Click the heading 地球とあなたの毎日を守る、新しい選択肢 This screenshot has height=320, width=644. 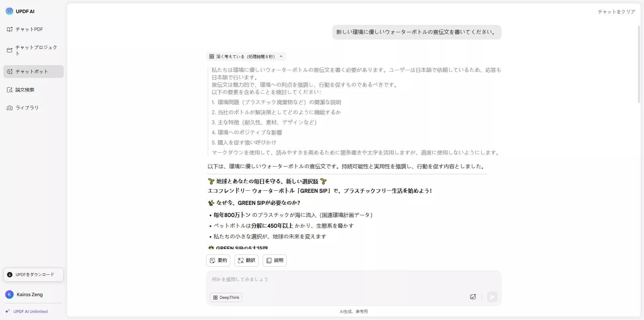coord(267,181)
